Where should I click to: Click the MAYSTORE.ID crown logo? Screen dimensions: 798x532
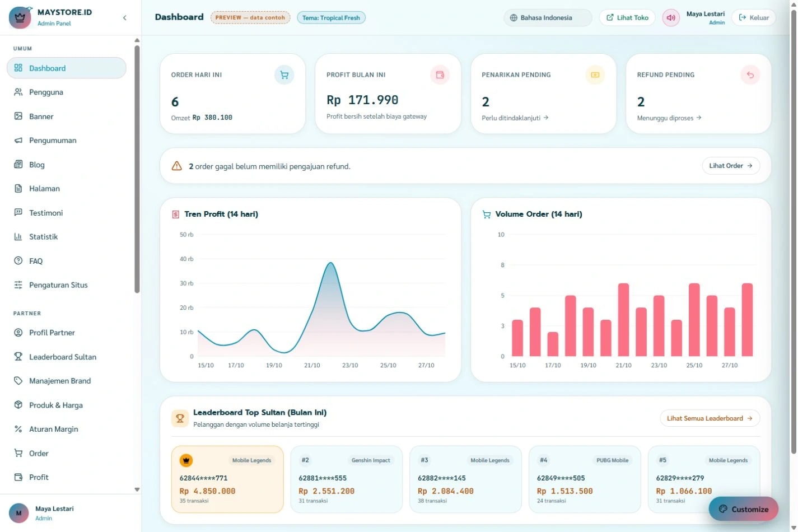(20, 17)
